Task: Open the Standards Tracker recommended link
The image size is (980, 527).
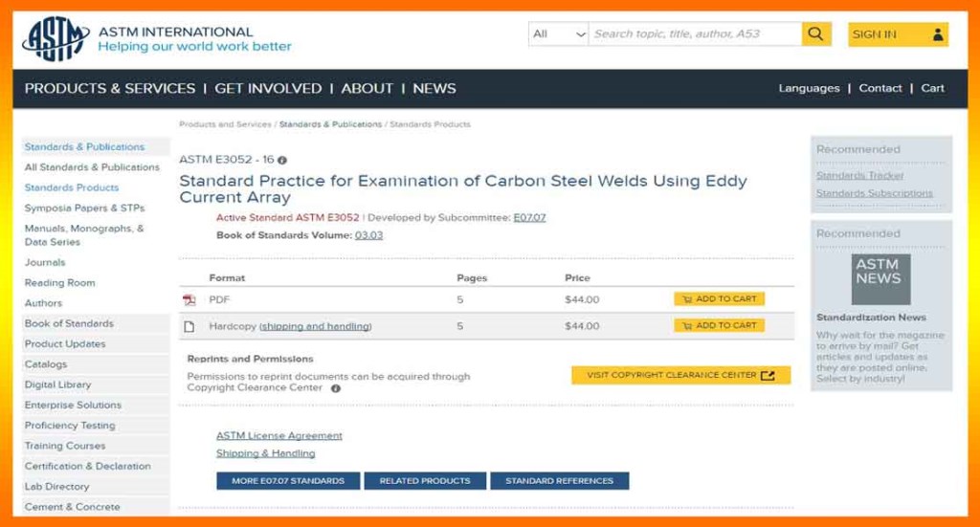Action: tap(859, 175)
